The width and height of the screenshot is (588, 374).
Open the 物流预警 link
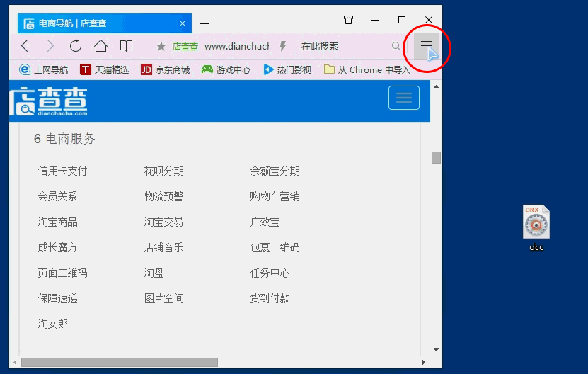coord(164,196)
